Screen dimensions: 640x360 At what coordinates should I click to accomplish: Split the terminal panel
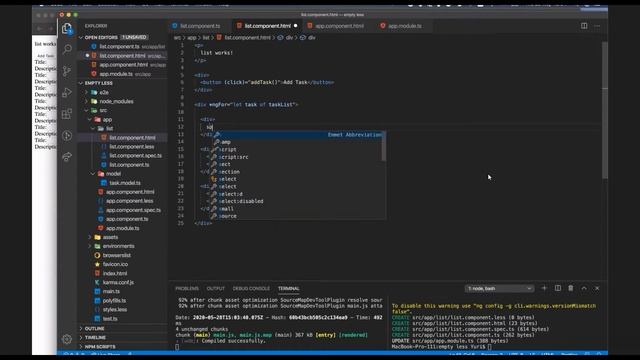[558, 288]
